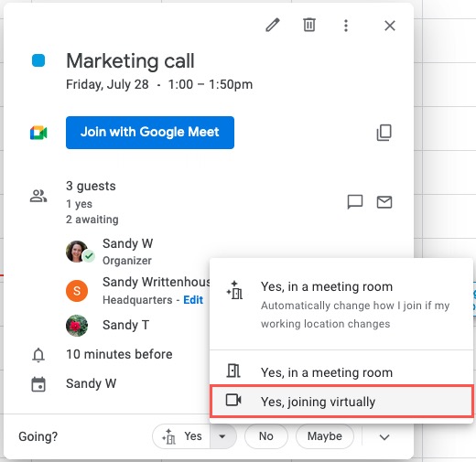Viewport: 476px width, 462px height.
Task: Join with Google Meet button
Action: [x=150, y=133]
